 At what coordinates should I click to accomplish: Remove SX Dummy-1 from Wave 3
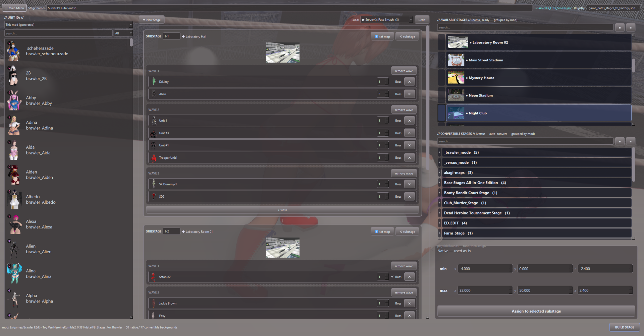(409, 184)
